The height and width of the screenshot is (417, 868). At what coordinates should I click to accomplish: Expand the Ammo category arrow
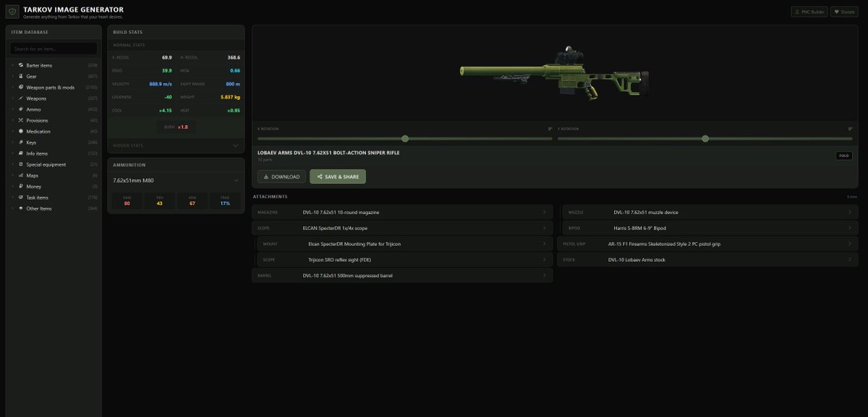(x=12, y=109)
